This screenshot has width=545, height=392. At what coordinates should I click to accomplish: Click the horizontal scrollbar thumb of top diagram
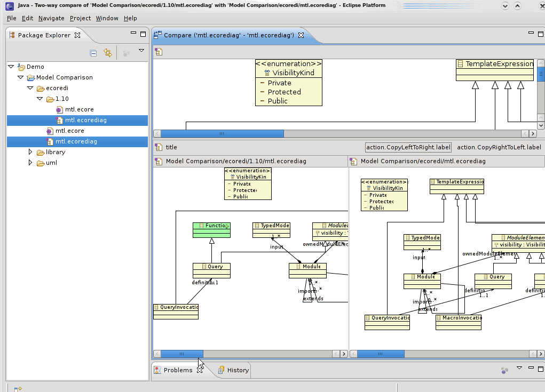click(222, 134)
